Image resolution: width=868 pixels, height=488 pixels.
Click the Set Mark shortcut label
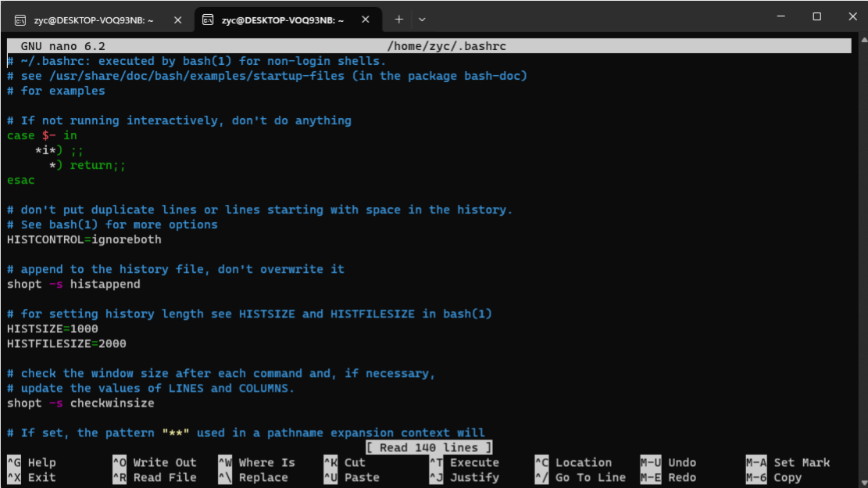coord(801,462)
